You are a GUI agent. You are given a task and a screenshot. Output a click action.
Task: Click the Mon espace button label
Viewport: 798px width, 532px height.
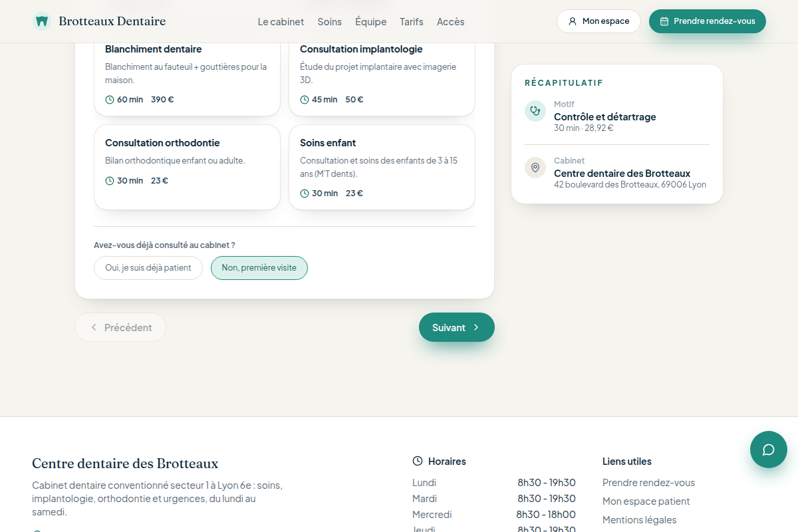pos(606,21)
